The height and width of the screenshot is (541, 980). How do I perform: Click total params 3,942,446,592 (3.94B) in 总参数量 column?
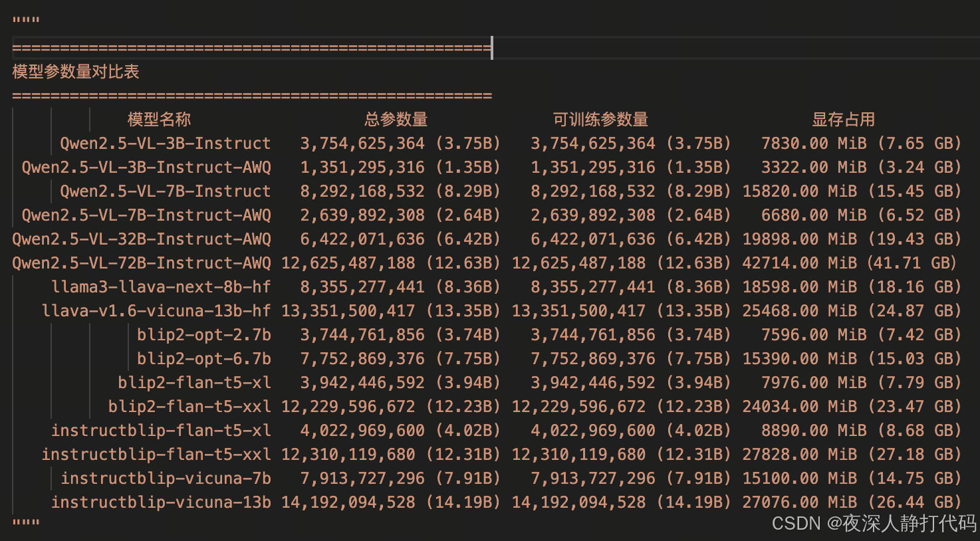[400, 383]
